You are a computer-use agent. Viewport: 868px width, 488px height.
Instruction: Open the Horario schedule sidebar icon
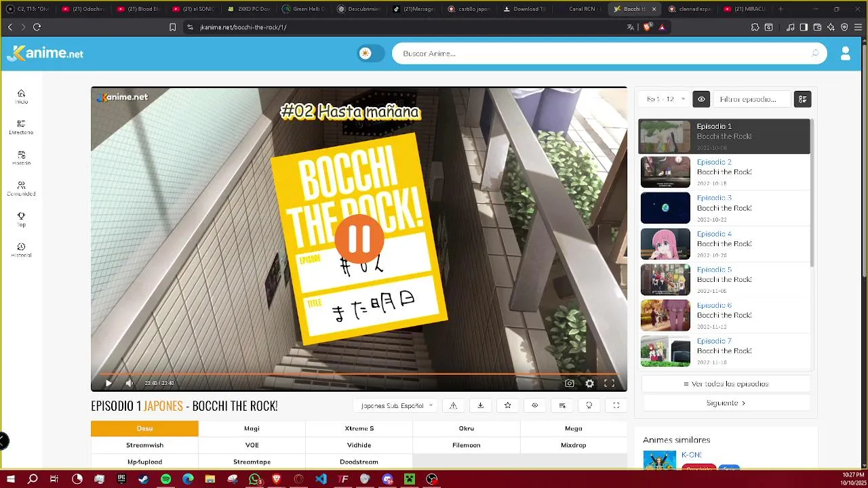(21, 158)
